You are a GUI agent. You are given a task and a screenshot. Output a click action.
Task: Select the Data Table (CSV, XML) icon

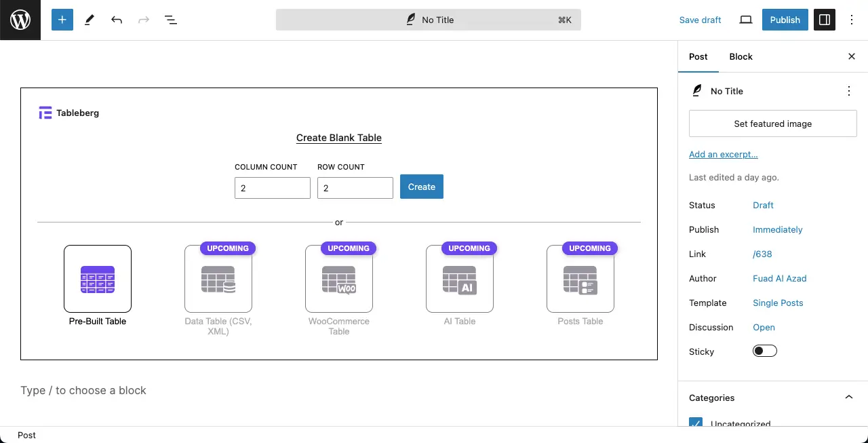click(218, 279)
